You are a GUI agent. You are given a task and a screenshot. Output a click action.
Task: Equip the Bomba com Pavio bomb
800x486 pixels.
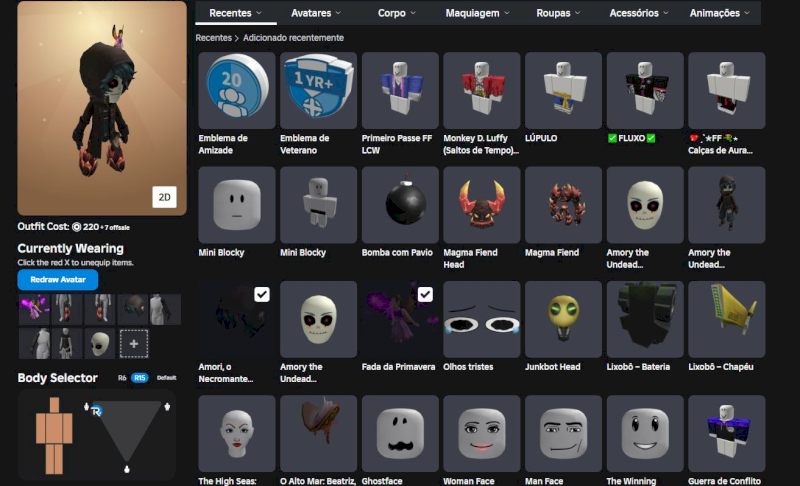(x=400, y=204)
